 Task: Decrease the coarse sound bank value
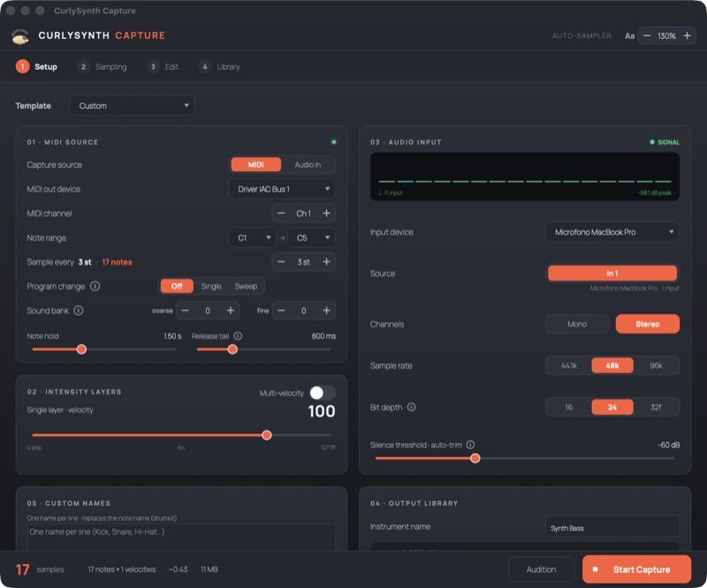point(185,310)
